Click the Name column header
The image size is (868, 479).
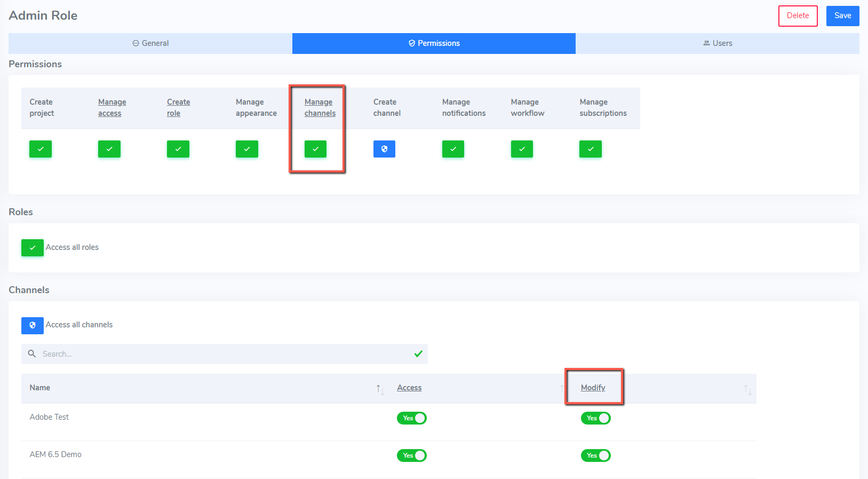[40, 388]
